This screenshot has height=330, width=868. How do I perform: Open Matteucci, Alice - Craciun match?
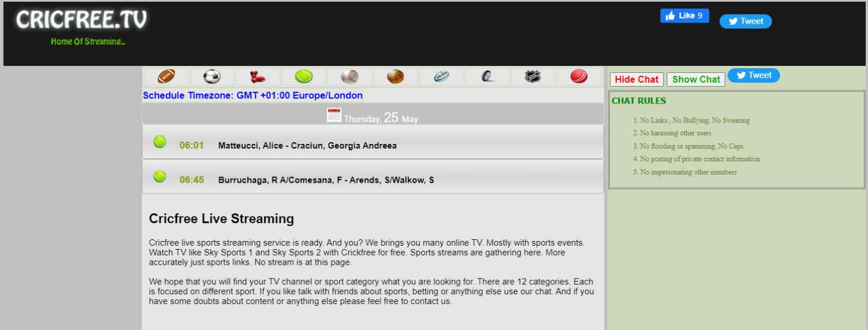click(307, 146)
